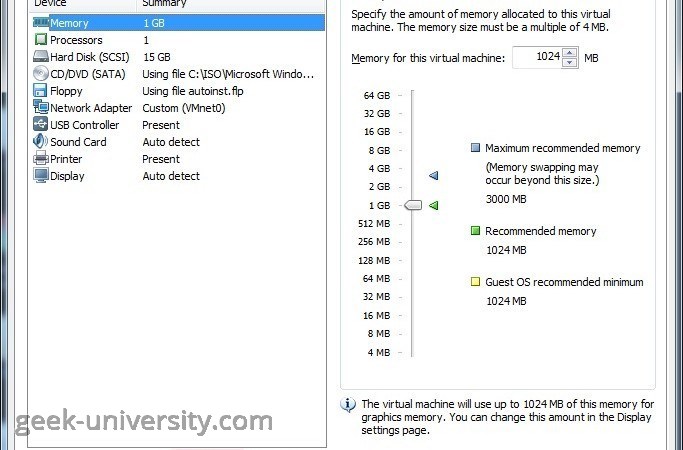683x450 pixels.
Task: Select the CD/DVD (SATA) row
Action: tap(178, 74)
